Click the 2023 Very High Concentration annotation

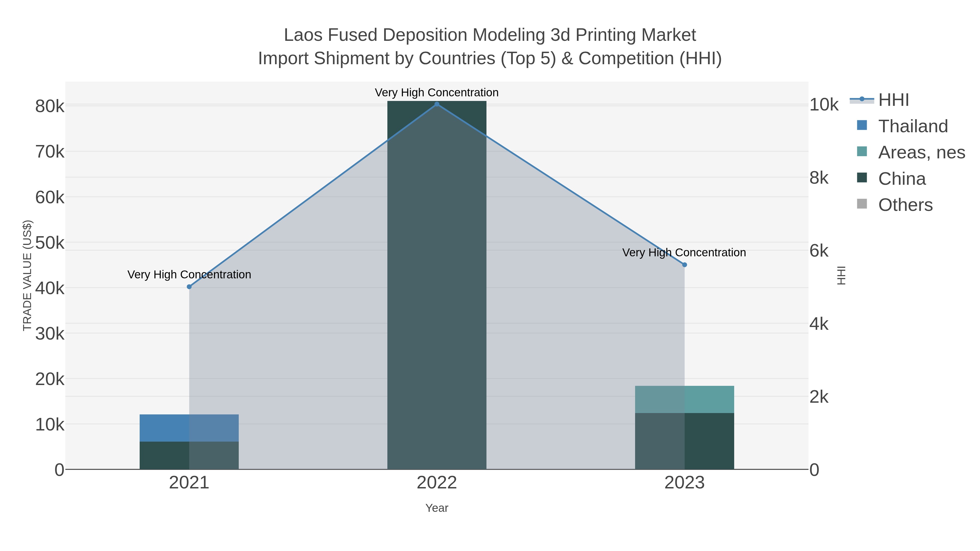tap(684, 253)
